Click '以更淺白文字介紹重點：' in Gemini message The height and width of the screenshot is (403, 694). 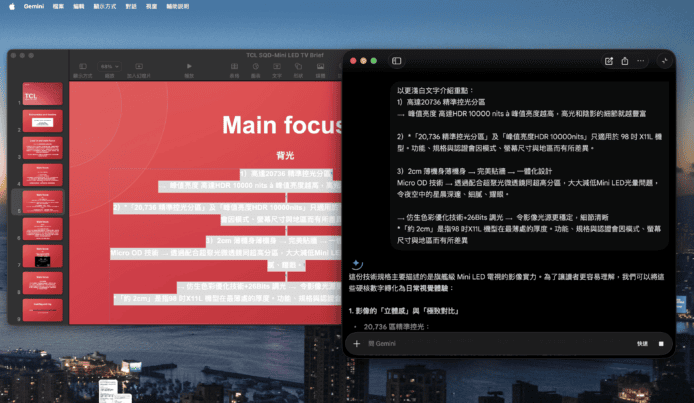tap(435, 90)
